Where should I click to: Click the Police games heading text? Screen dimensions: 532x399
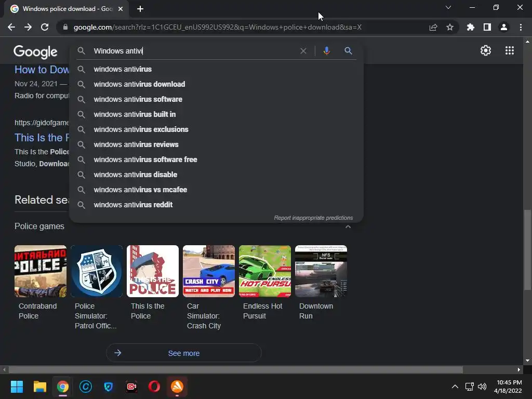(x=39, y=227)
